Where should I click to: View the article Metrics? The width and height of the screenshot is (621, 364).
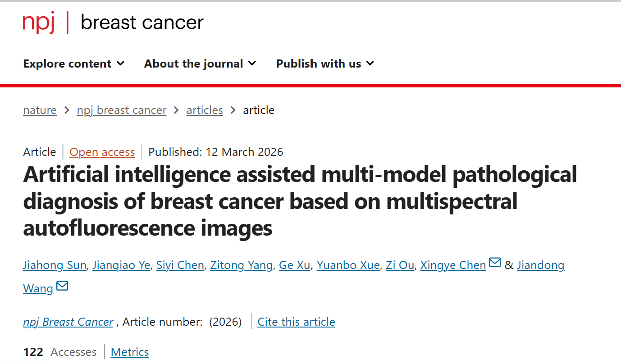click(130, 352)
